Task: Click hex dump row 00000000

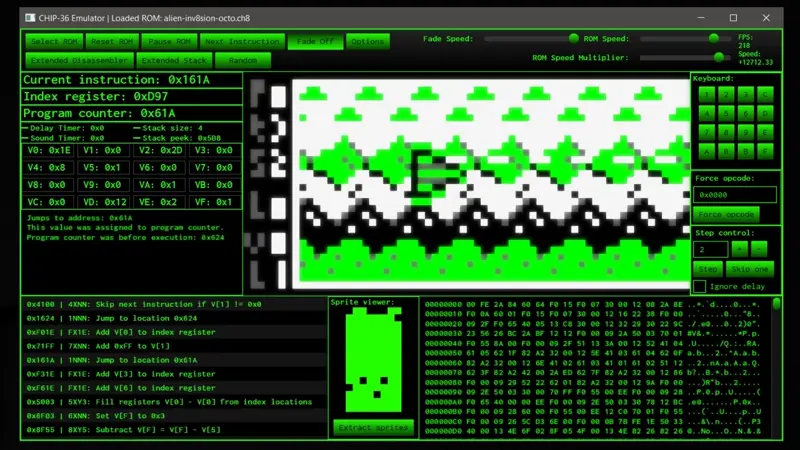Action: [593, 304]
